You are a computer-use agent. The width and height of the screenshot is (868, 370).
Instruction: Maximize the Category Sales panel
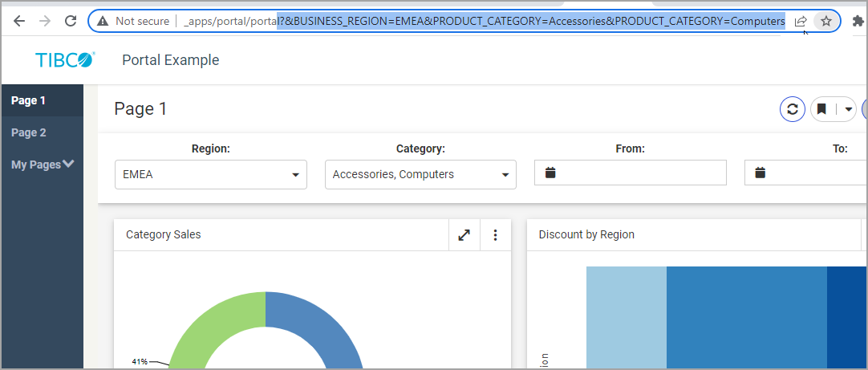(464, 235)
